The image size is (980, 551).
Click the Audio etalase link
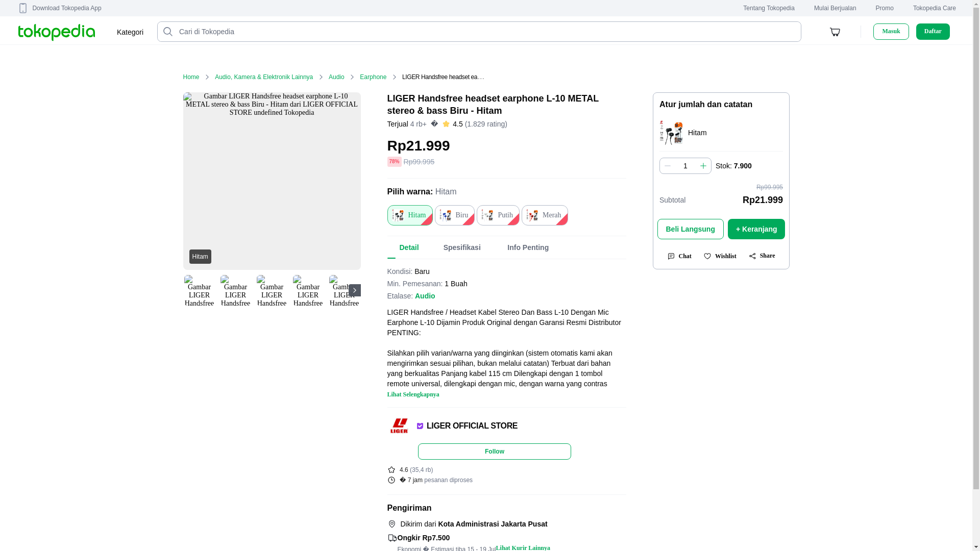(x=425, y=296)
